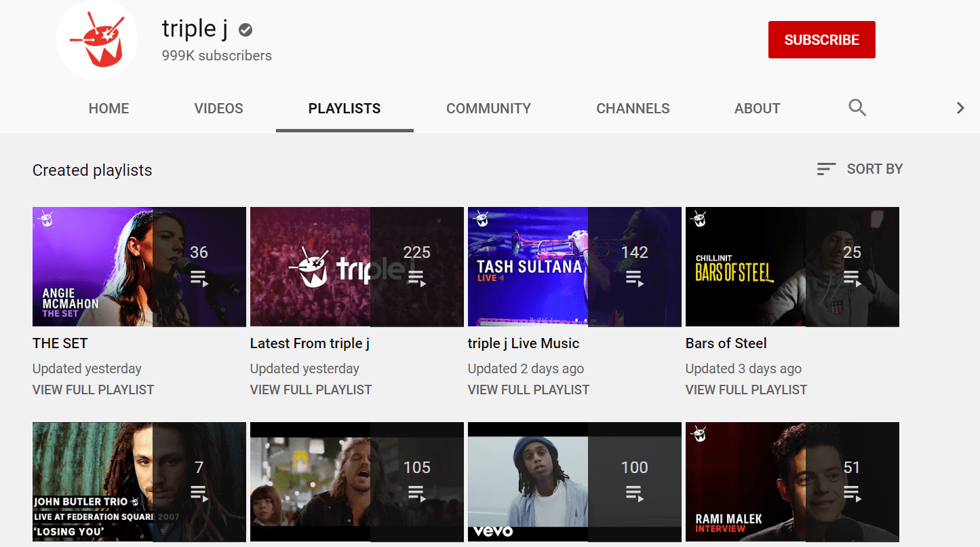The image size is (980, 547).
Task: Select the PLAYLISTS tab
Action: tap(345, 109)
